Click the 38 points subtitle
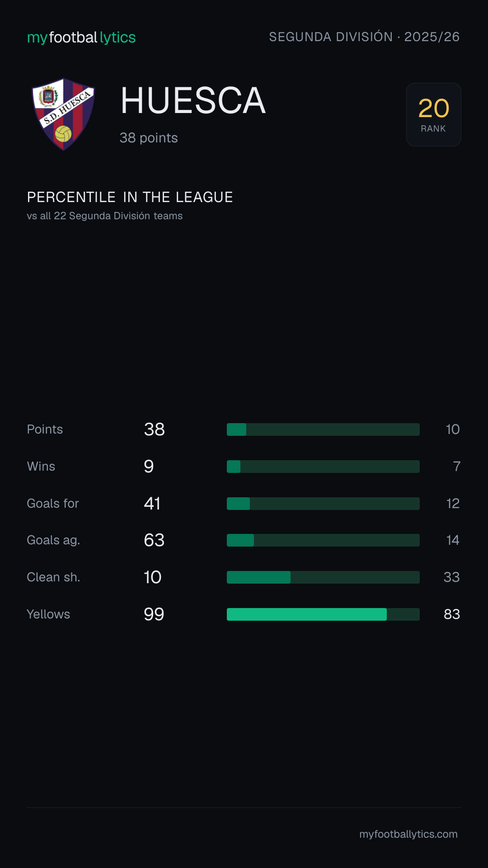The height and width of the screenshot is (868, 488). click(x=149, y=138)
